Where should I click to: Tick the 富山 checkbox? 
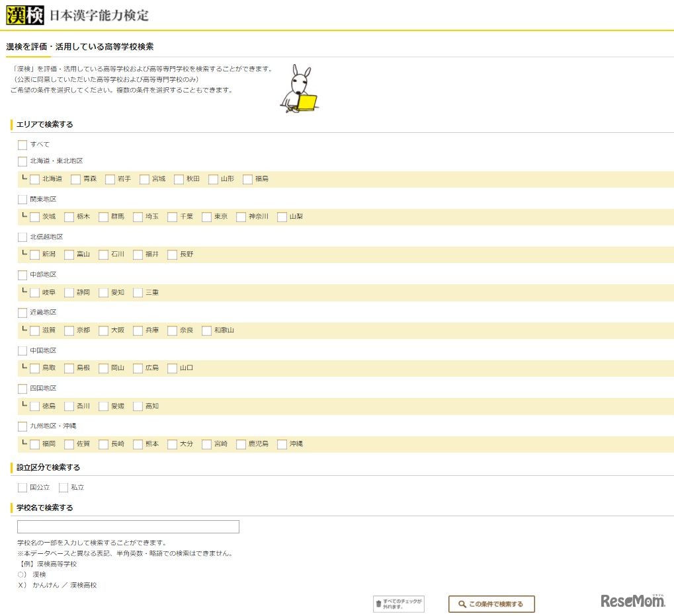pyautogui.click(x=69, y=254)
